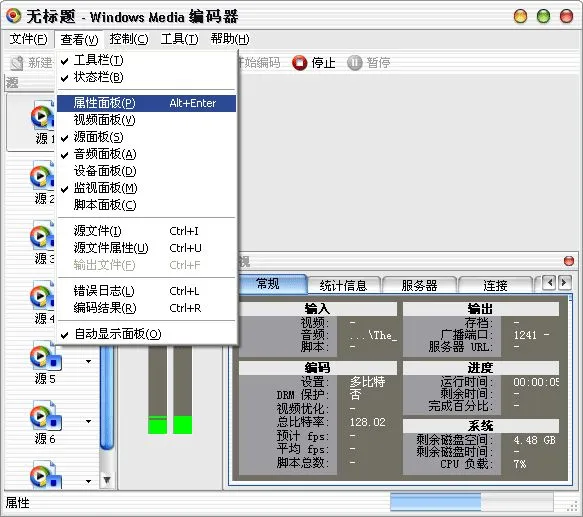
Task: Select the Source 4 media icon
Action: click(42, 296)
